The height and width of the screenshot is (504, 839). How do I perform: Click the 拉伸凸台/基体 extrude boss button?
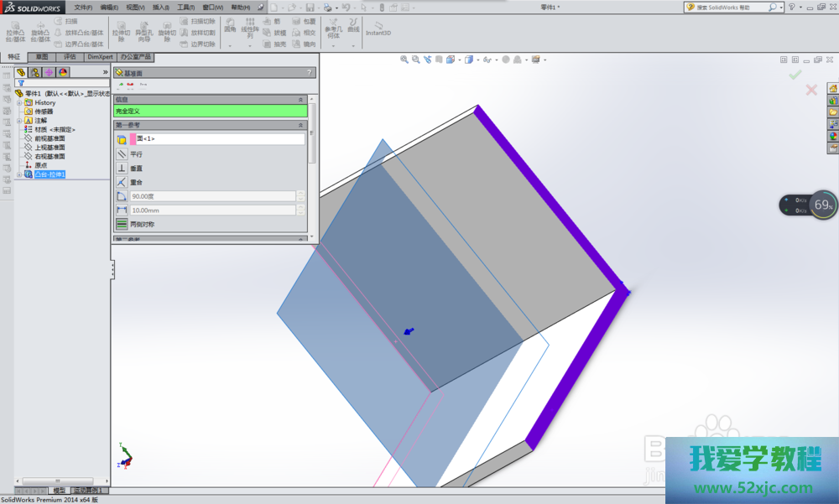tap(15, 29)
